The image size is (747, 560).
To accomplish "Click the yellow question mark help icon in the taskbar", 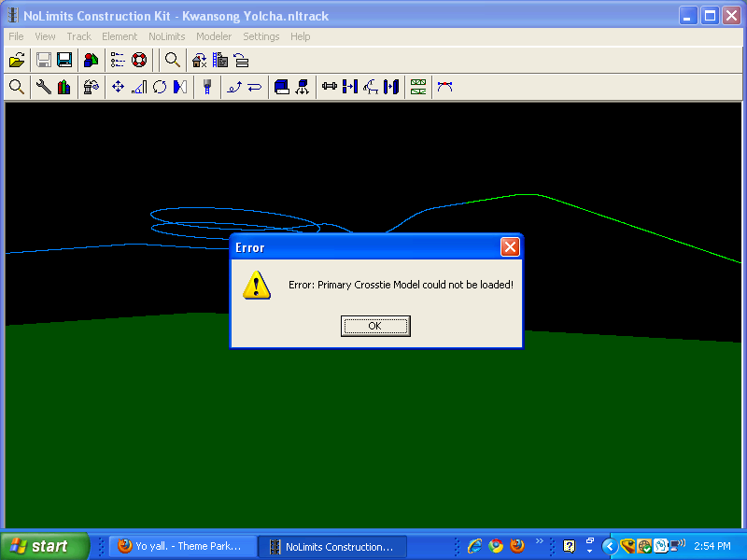I will tap(569, 546).
